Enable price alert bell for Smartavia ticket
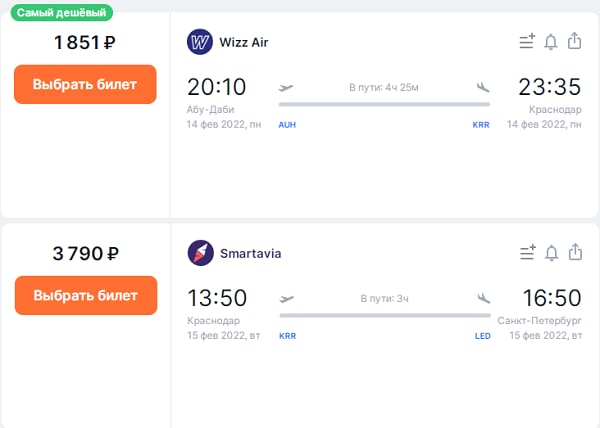The image size is (600, 428). 551,253
